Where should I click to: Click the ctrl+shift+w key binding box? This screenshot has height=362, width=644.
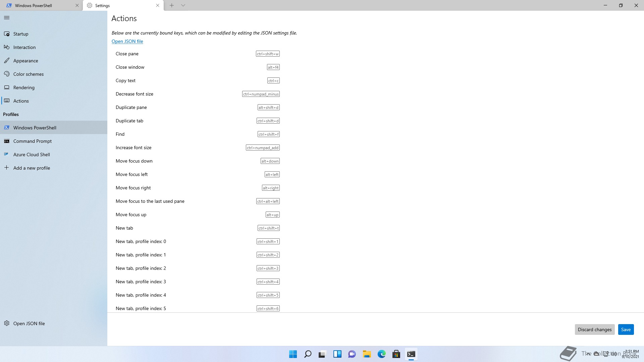pos(268,54)
